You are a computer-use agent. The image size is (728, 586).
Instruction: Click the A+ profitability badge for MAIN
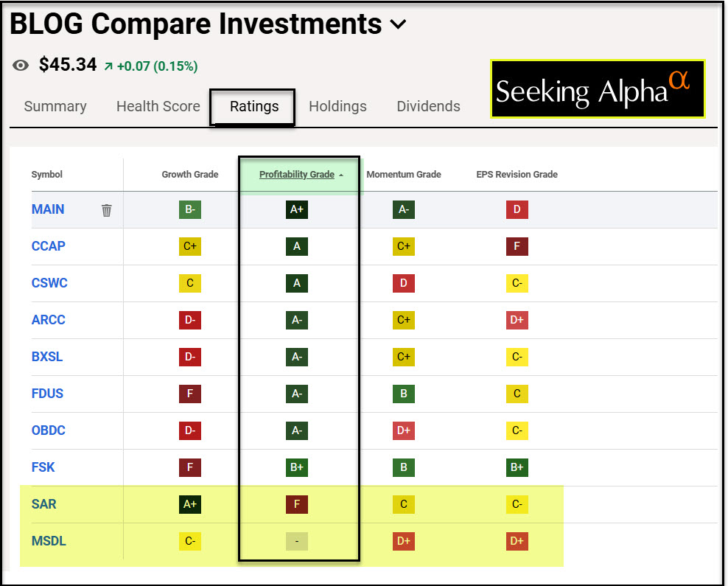point(297,209)
